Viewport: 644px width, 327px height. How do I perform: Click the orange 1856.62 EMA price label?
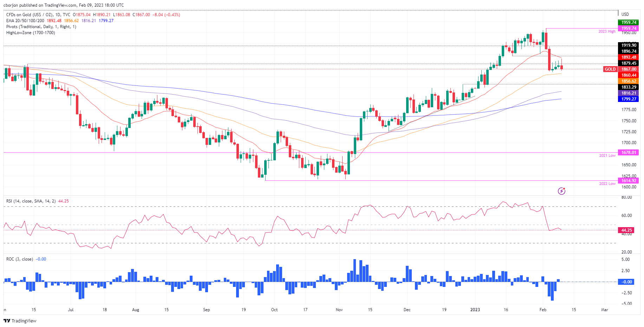coord(629,81)
